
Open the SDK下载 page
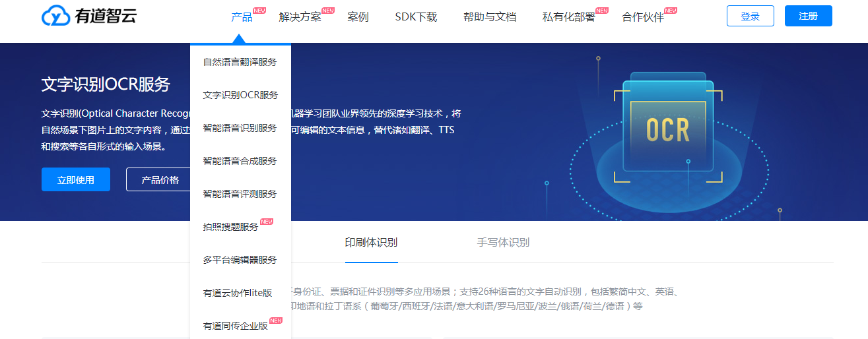pyautogui.click(x=416, y=17)
